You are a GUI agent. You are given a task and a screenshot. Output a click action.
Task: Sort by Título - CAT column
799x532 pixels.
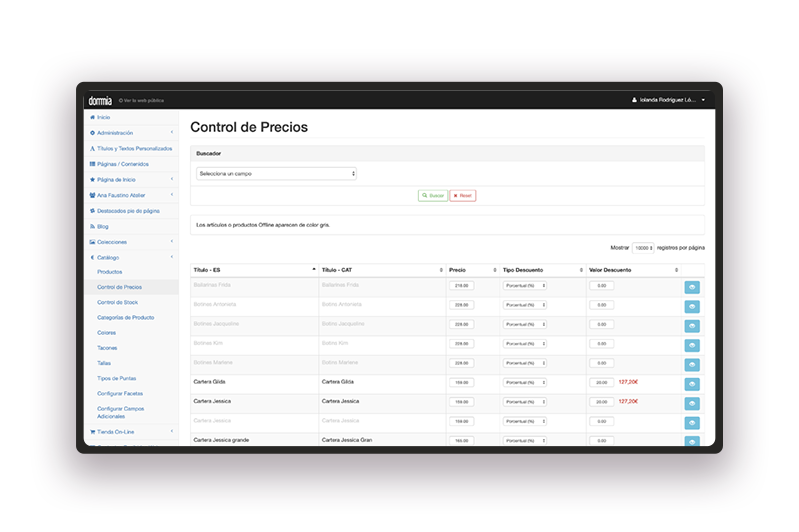(x=383, y=270)
